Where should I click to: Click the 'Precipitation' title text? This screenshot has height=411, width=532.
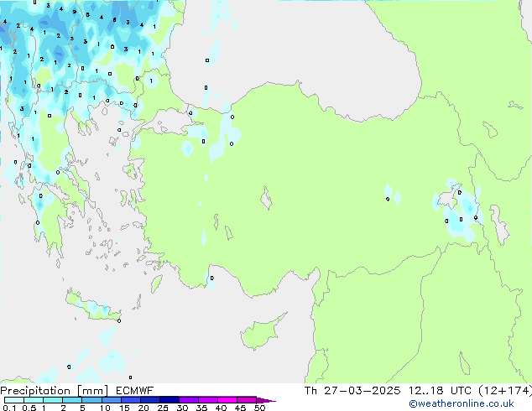(35, 391)
